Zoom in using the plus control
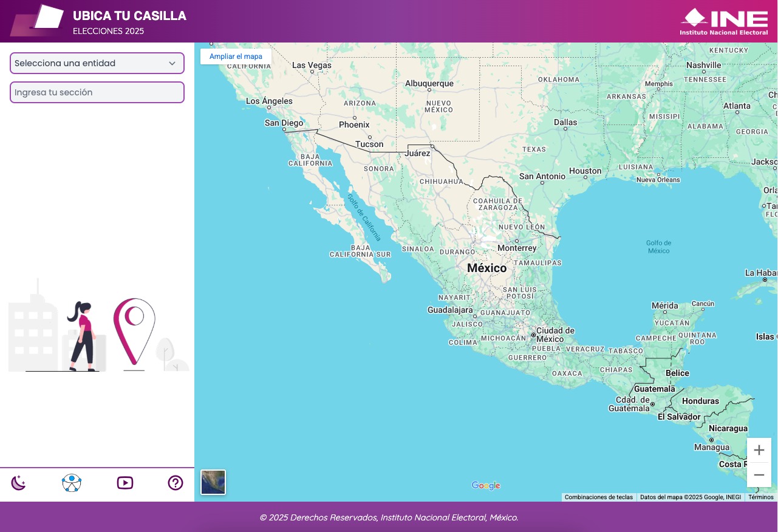The image size is (778, 532). pyautogui.click(x=759, y=450)
